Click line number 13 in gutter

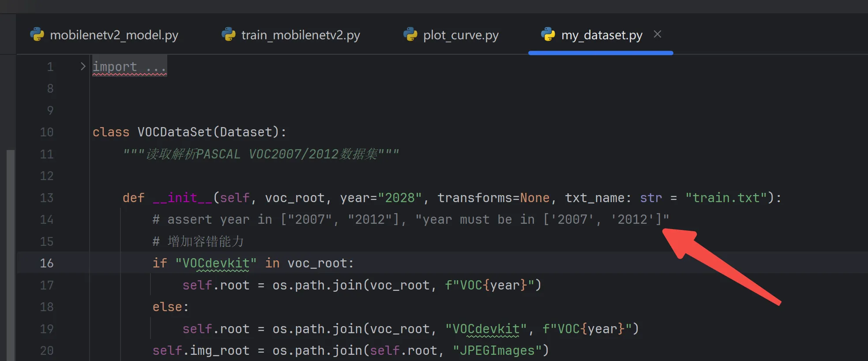point(47,198)
